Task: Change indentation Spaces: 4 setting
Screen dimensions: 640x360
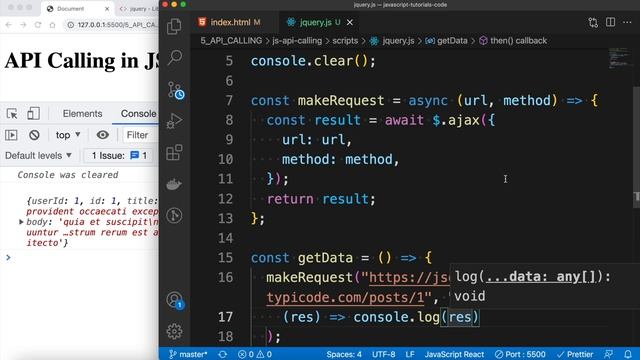Action: [x=344, y=354]
